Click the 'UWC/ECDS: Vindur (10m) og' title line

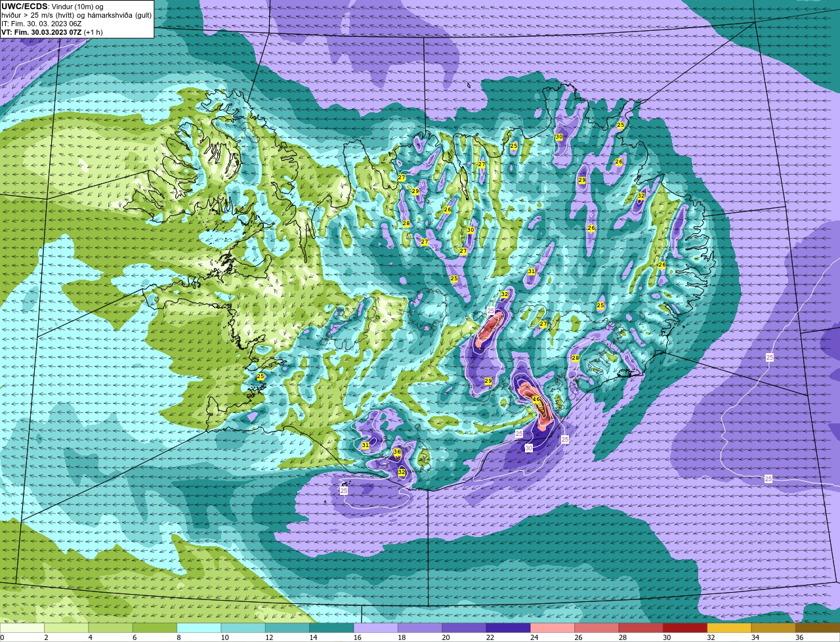(52, 7)
